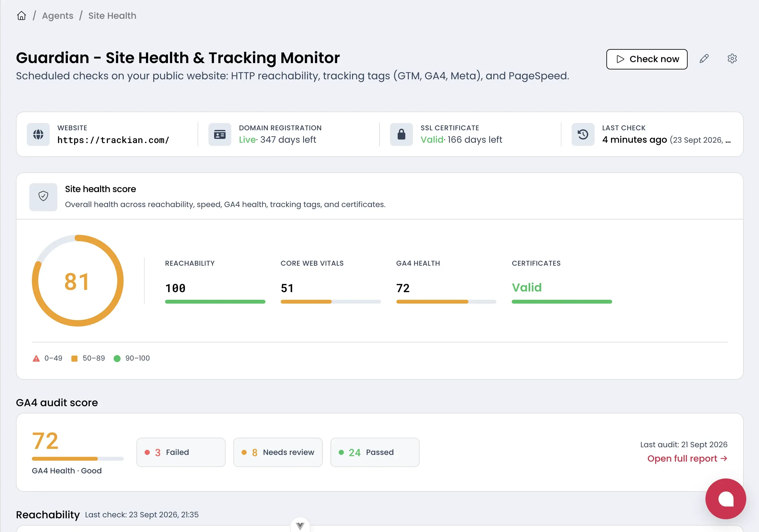This screenshot has height=532, width=759.
Task: Click the green 90–100 legend dot
Action: pos(117,358)
